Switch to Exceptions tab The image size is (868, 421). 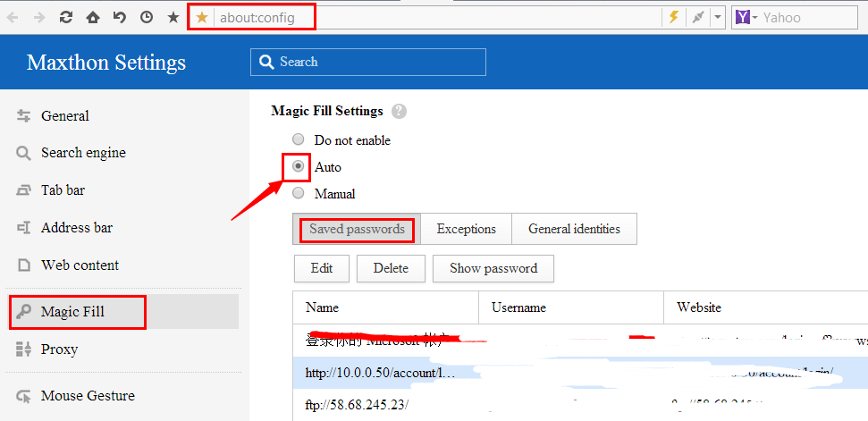click(x=466, y=229)
